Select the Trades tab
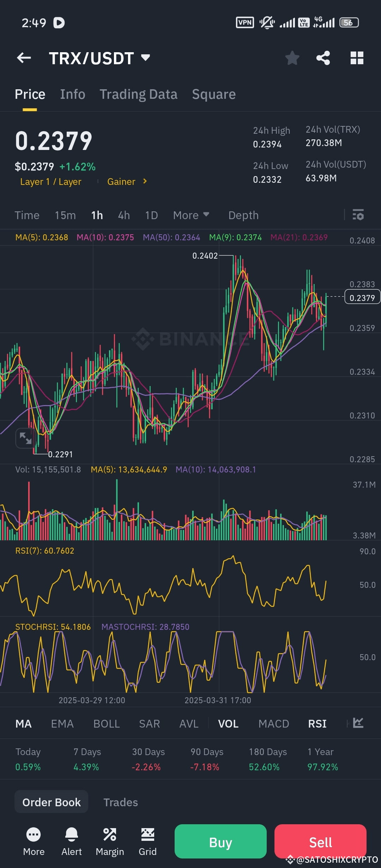Screen dimensions: 381x868 pos(121,802)
